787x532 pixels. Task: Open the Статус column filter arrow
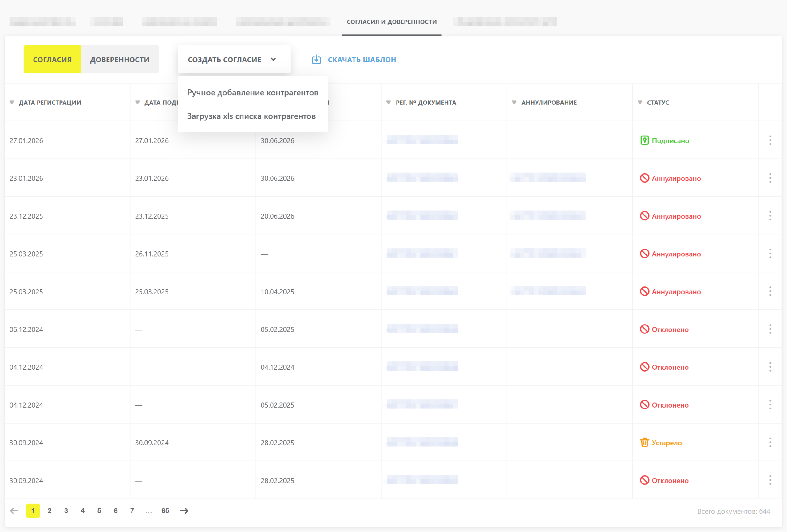point(640,103)
